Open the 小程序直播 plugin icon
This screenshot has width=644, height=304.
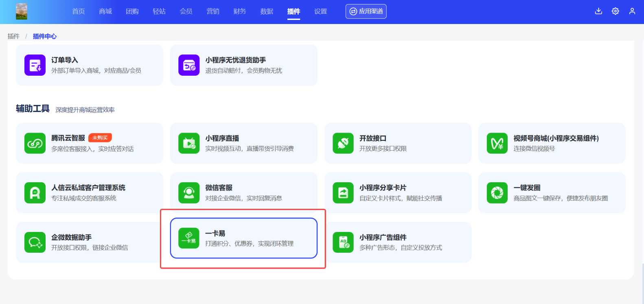[189, 143]
